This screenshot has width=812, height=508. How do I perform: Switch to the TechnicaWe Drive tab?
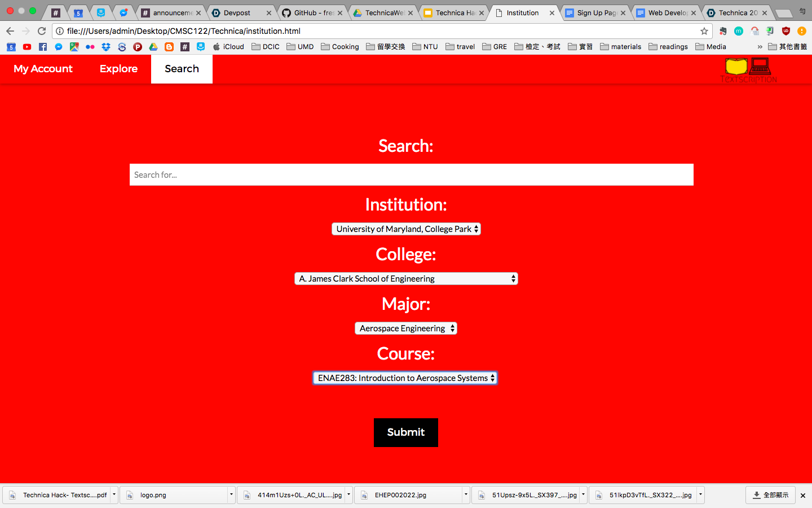383,12
